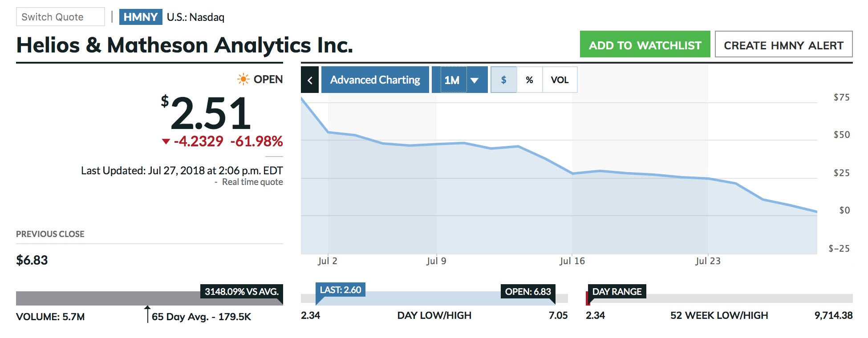Image resolution: width=868 pixels, height=338 pixels.
Task: Click the 65 Day Avg arrow marker
Action: [x=147, y=313]
